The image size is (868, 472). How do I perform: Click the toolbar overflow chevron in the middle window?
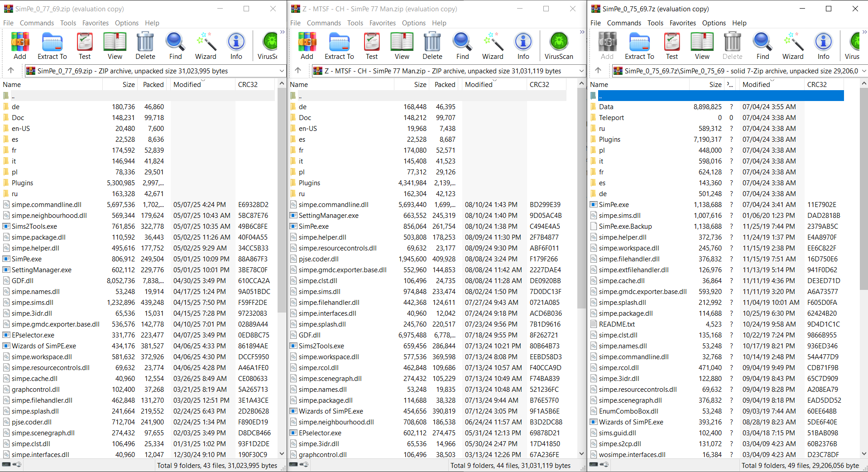click(x=582, y=32)
